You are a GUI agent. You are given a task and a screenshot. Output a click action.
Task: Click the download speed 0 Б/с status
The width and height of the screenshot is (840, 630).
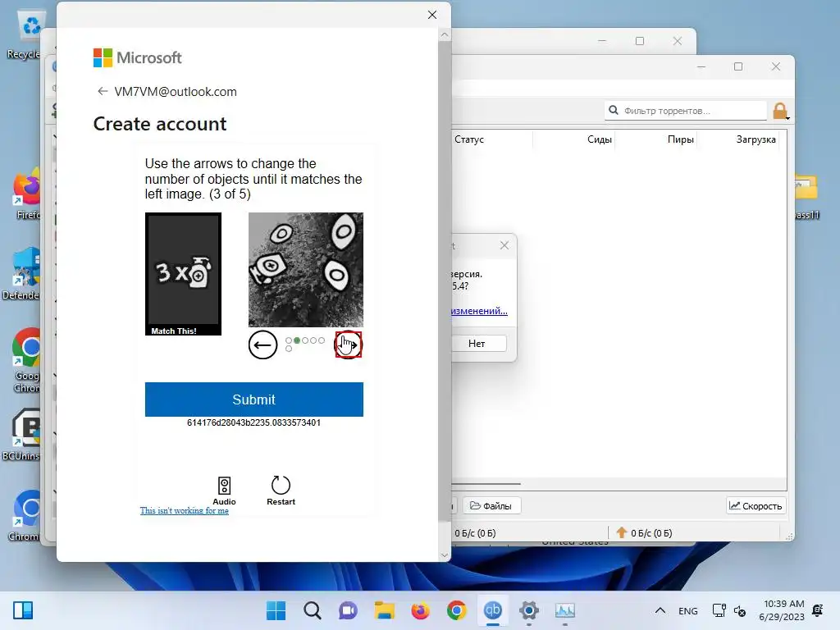click(x=475, y=533)
